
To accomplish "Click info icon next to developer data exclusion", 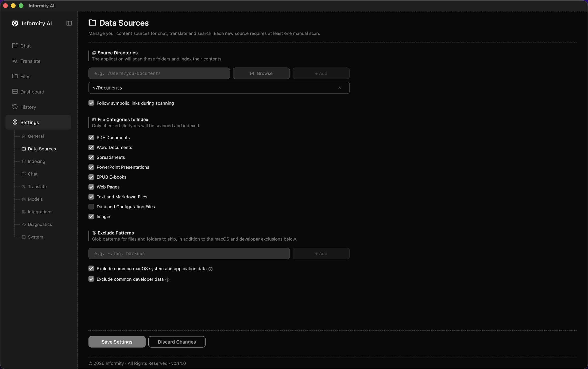I will pos(167,279).
